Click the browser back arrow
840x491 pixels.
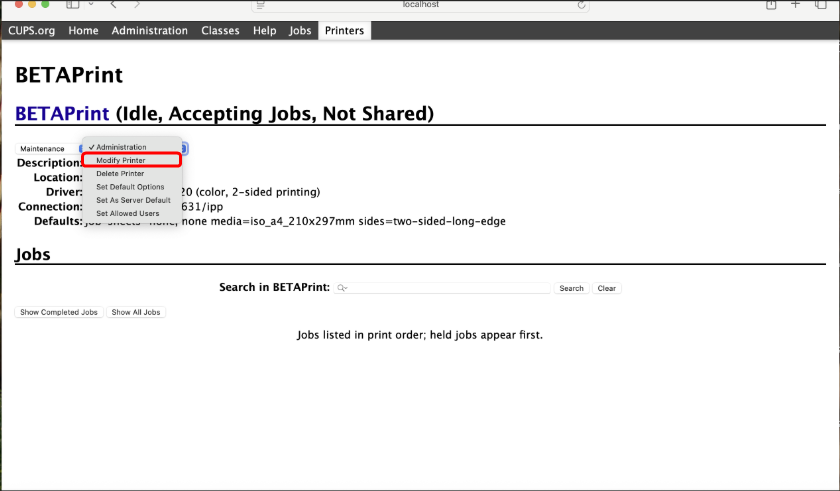point(114,5)
